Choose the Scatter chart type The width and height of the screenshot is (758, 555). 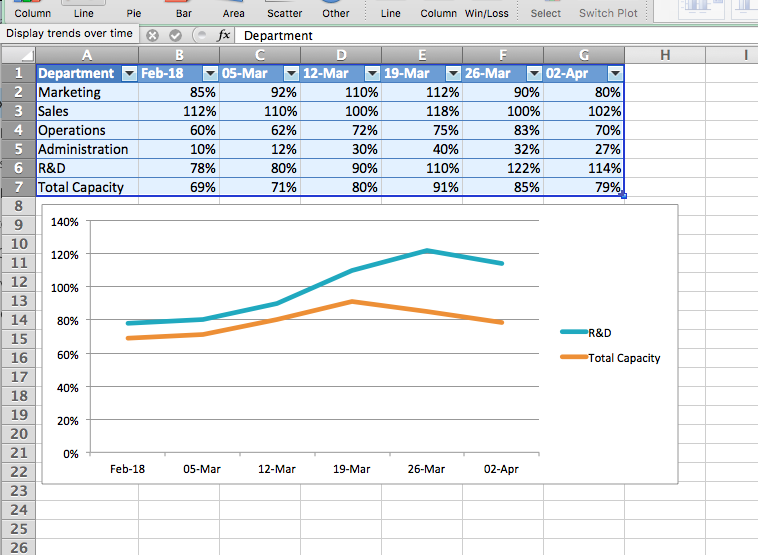tap(285, 11)
